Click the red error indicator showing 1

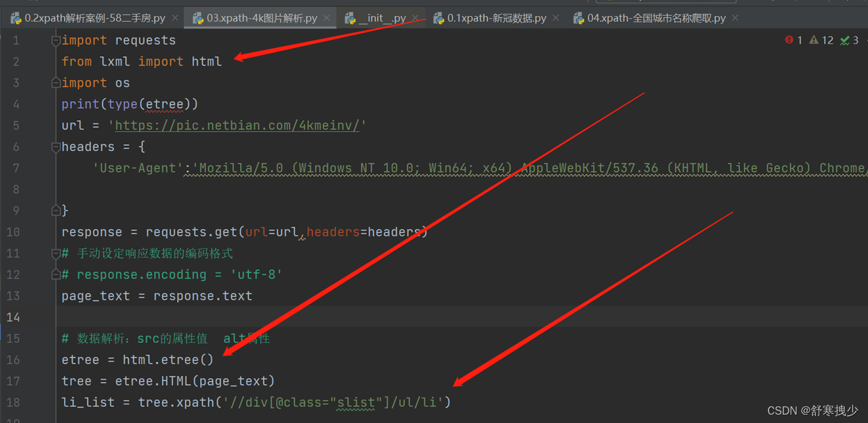point(793,40)
